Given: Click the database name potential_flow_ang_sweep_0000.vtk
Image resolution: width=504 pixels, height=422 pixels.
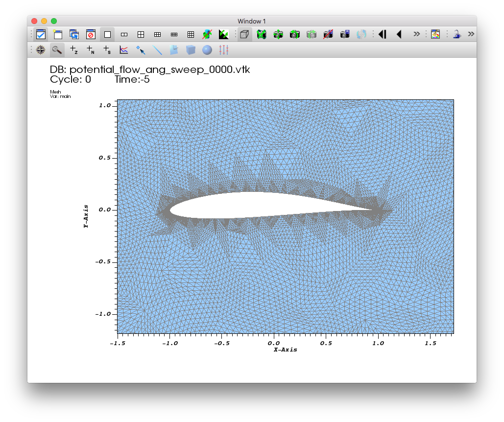Looking at the screenshot, I should pos(160,70).
